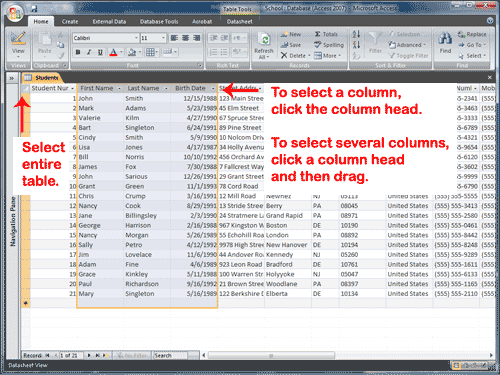Click the Format Painter icon
This screenshot has width=500, height=375.
coord(60,55)
